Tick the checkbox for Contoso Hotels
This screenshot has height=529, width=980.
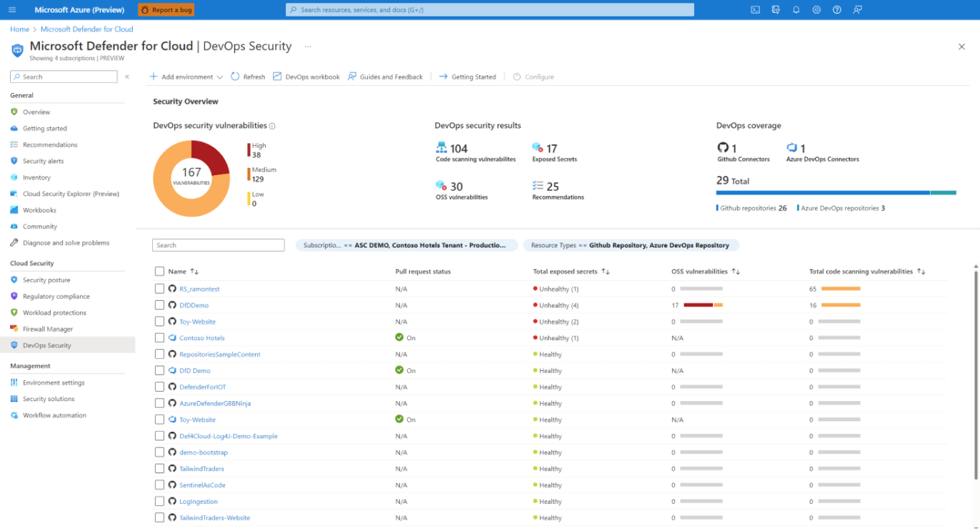click(x=159, y=338)
